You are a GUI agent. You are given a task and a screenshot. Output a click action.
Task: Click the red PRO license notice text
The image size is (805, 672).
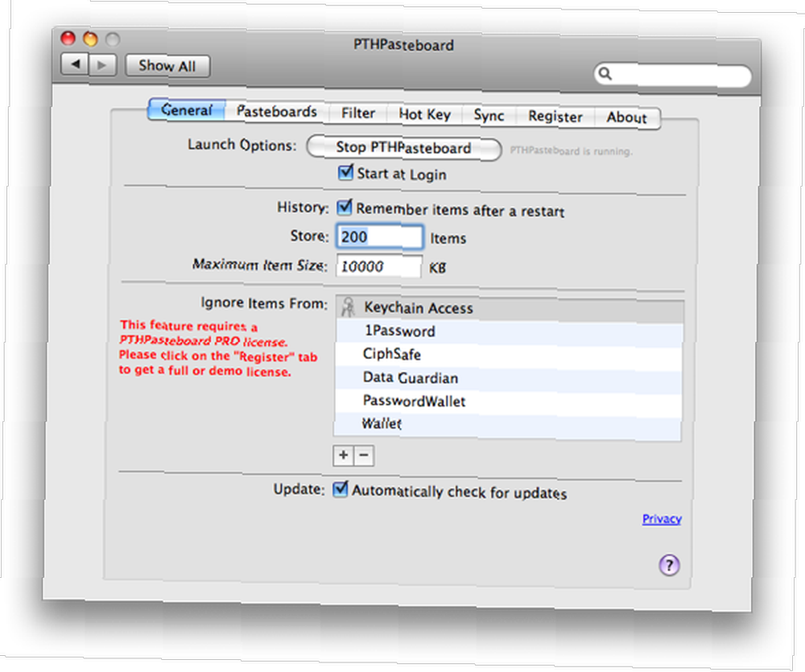click(x=217, y=348)
